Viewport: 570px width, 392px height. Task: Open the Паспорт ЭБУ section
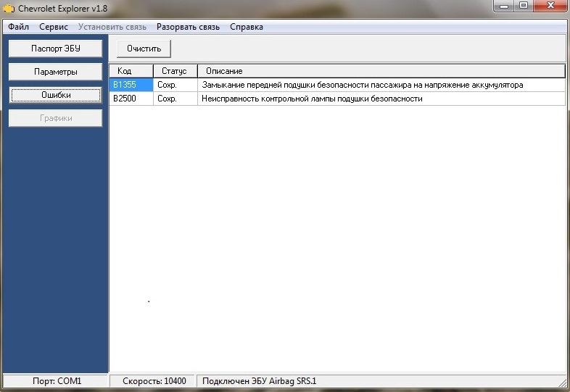(56, 49)
